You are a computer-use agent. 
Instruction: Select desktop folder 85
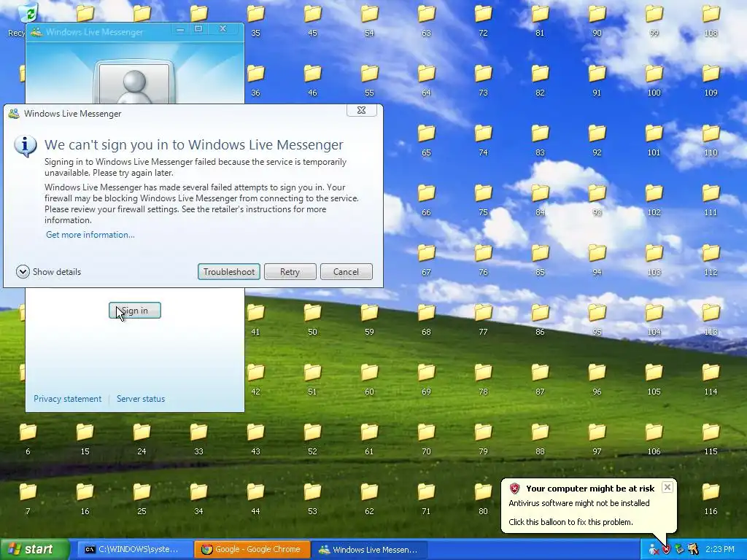[x=540, y=260]
